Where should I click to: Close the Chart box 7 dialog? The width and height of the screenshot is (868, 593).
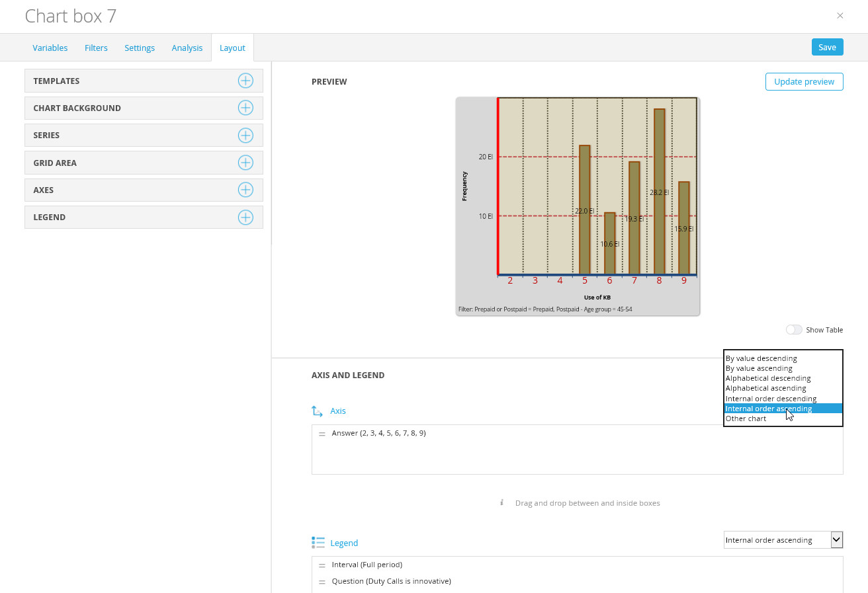pos(840,16)
